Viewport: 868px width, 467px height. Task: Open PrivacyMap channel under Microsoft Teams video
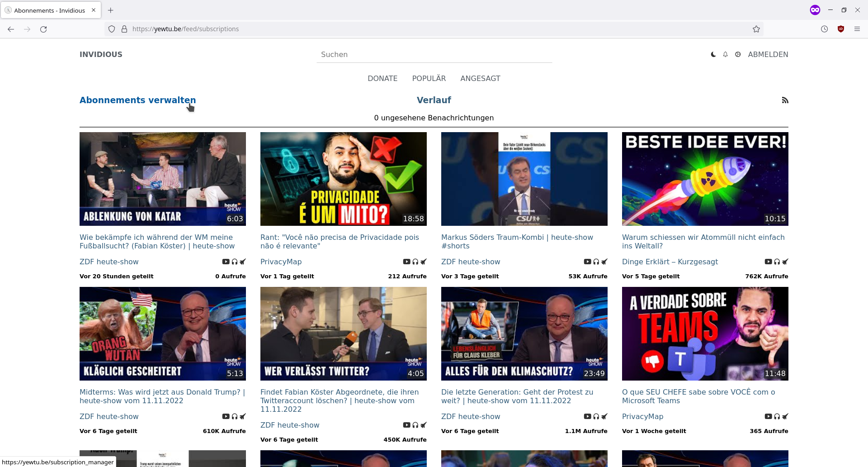[642, 416]
